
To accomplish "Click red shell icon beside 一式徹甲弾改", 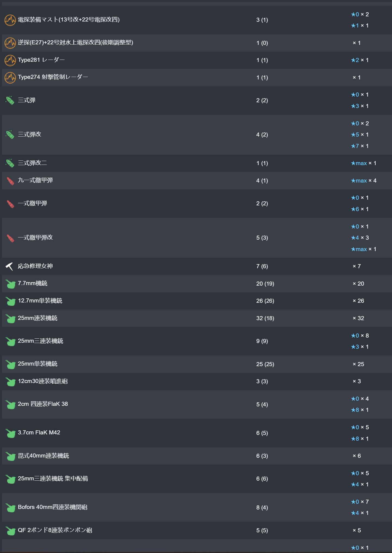I will [x=10, y=238].
